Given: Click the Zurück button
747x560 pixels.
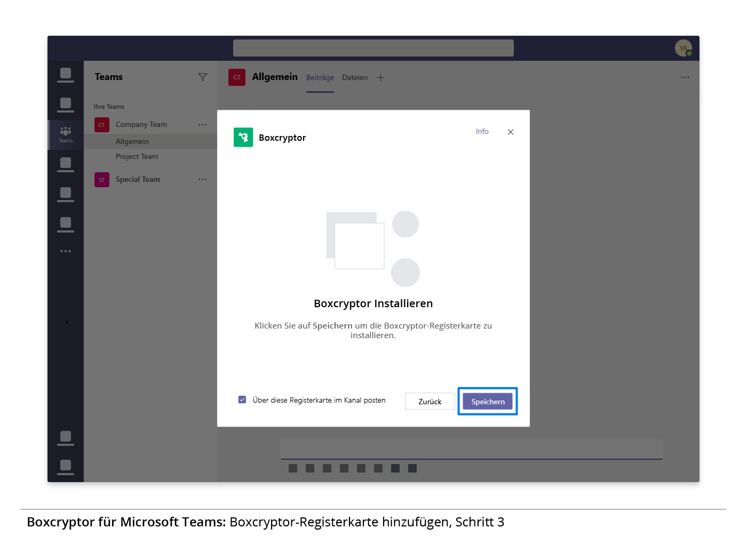Looking at the screenshot, I should point(430,402).
